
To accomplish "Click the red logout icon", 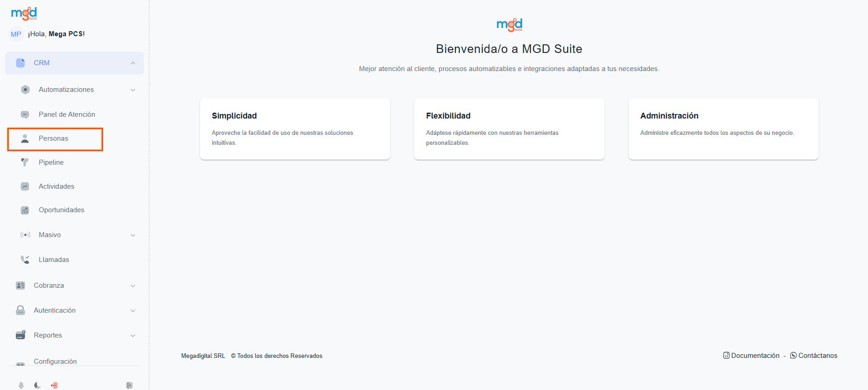I will 54,385.
